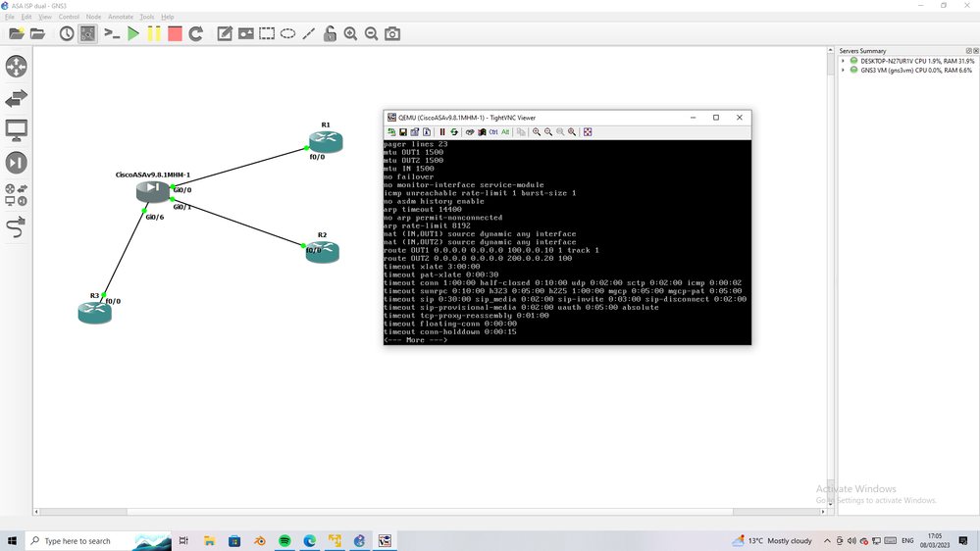
Task: Zoom out on the GNS3 topology
Action: 371,33
